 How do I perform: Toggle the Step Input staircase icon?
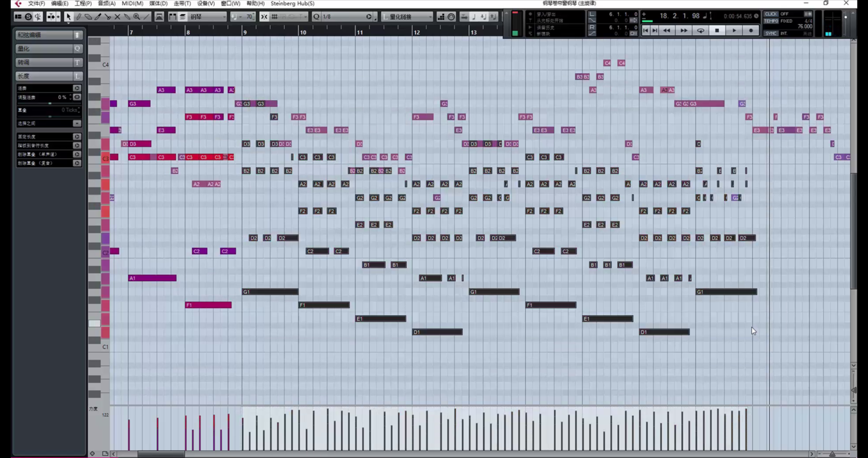coord(441,17)
